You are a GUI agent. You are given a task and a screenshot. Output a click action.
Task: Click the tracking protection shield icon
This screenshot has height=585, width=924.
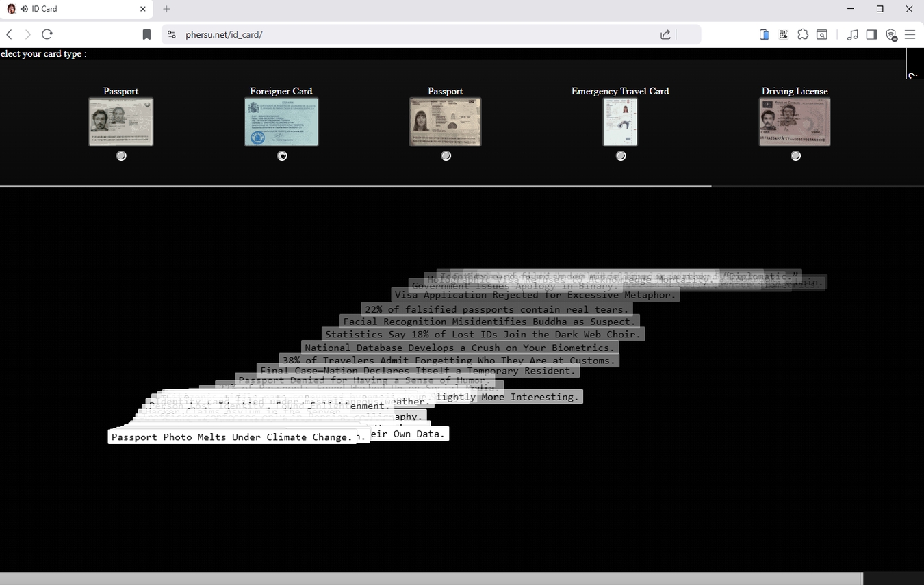coord(890,34)
